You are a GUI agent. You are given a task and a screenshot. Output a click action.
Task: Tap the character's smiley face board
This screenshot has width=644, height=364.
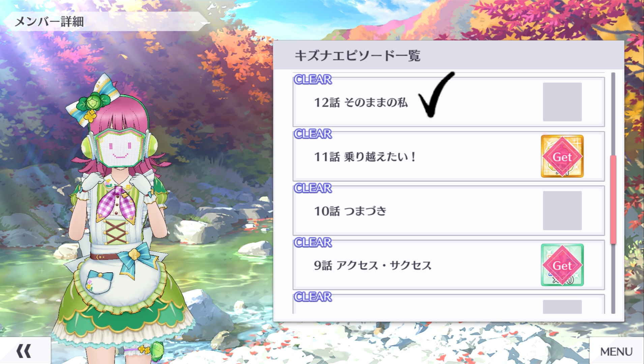pyautogui.click(x=120, y=148)
